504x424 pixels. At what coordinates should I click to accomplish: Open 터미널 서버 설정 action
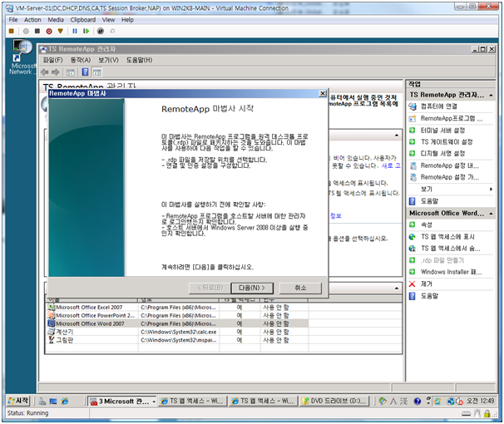point(442,130)
